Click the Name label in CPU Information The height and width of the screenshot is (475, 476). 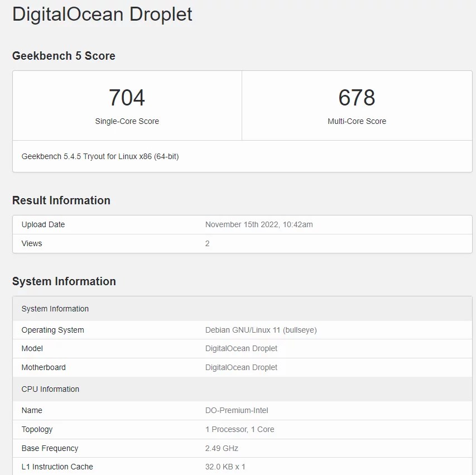pyautogui.click(x=32, y=410)
